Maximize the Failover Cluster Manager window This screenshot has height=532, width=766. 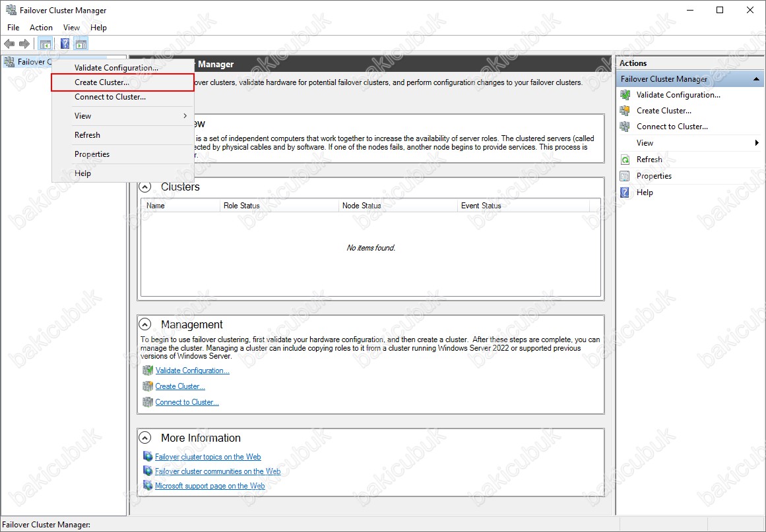(720, 11)
